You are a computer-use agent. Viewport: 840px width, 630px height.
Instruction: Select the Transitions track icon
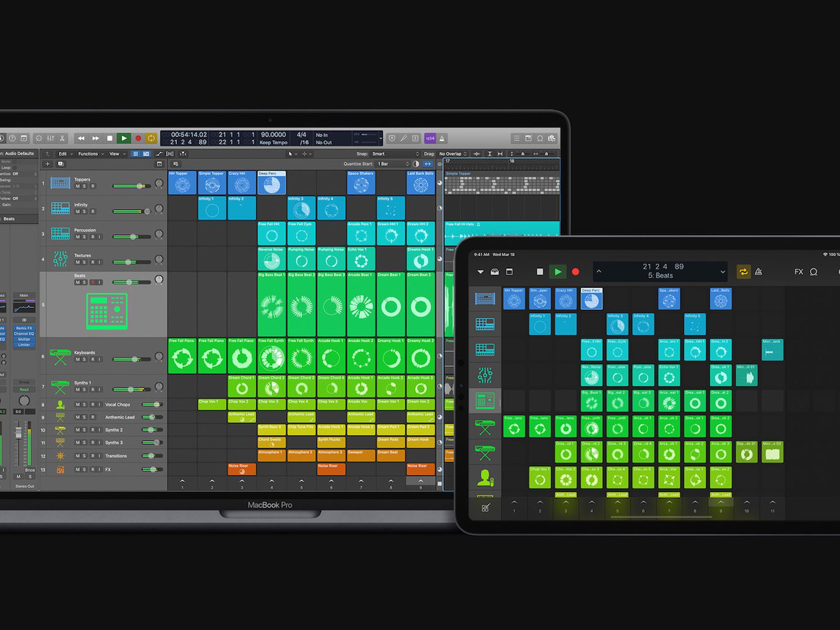tap(60, 456)
